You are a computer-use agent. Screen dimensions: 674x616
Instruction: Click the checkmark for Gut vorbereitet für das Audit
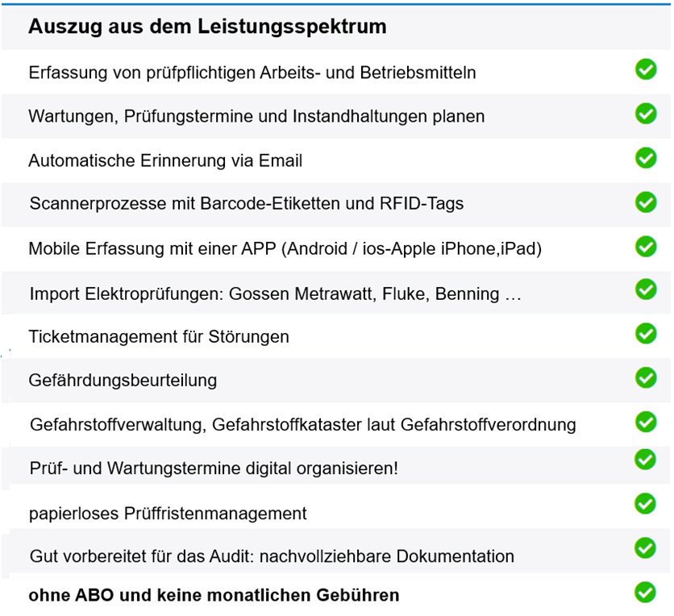pyautogui.click(x=646, y=548)
